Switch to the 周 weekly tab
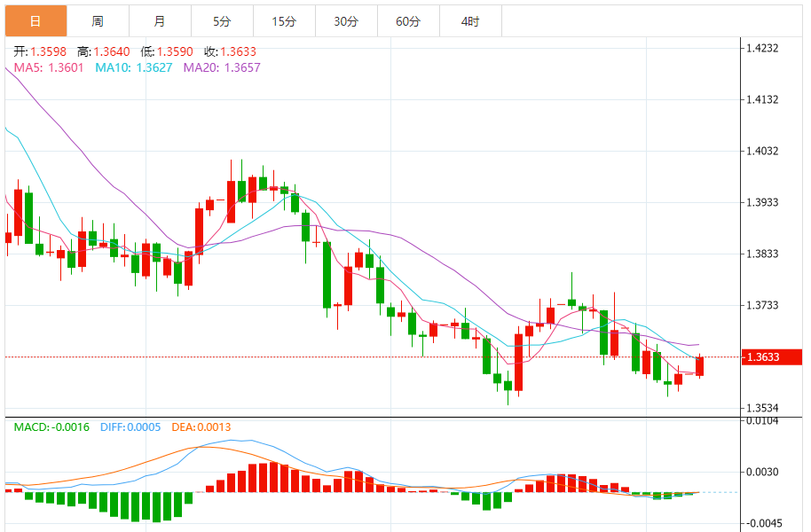 point(98,21)
